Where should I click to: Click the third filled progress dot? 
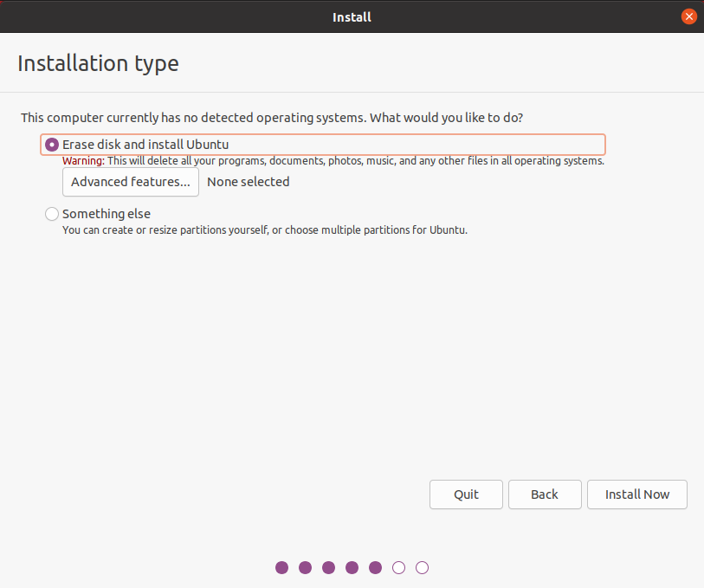328,568
